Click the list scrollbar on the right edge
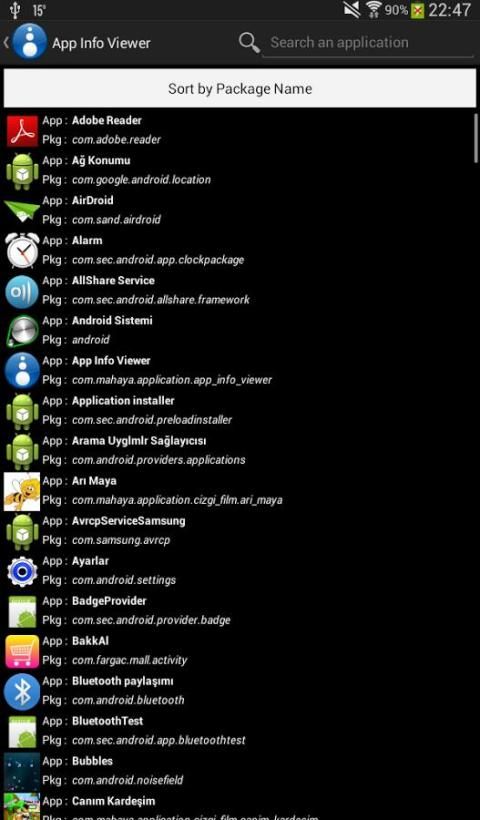Image resolution: width=480 pixels, height=820 pixels. pos(476,138)
